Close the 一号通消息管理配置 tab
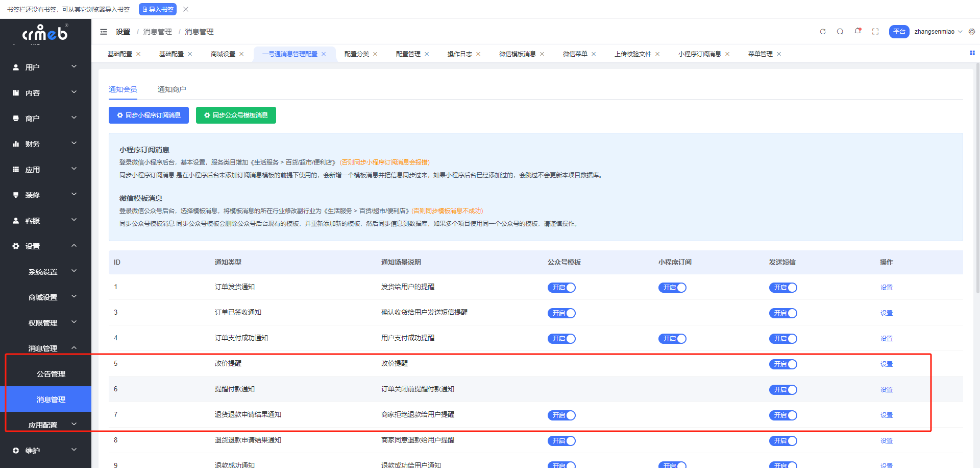Viewport: 980px width, 468px height. [324, 54]
